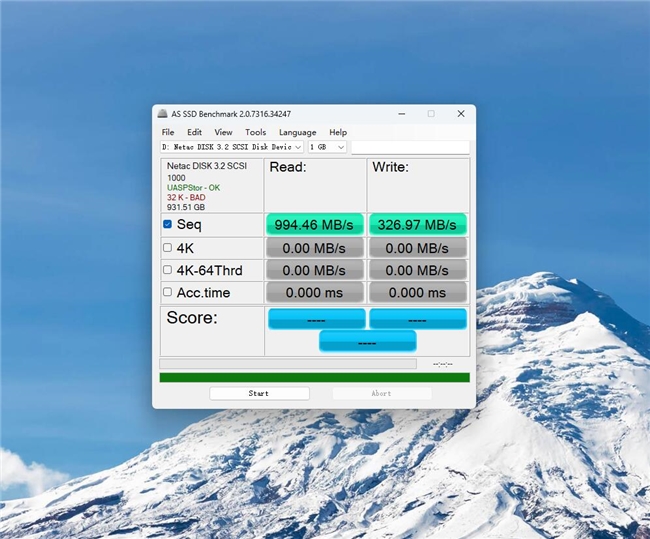Open the Language menu
This screenshot has width=650, height=539.
point(297,132)
